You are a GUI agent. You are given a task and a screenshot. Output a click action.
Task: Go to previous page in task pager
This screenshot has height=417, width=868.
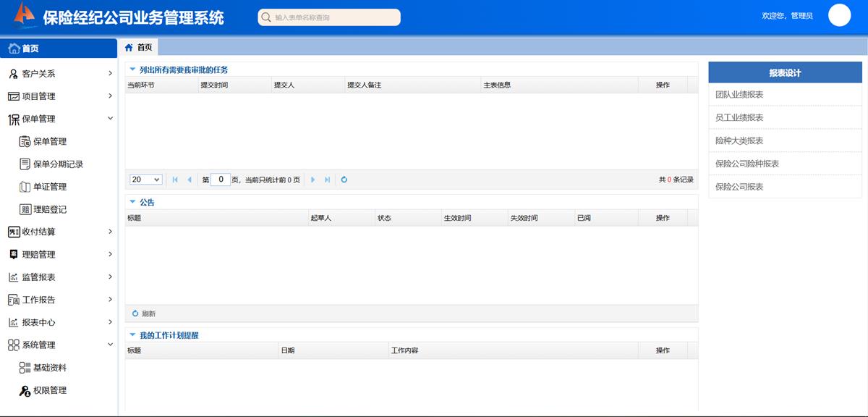click(190, 180)
